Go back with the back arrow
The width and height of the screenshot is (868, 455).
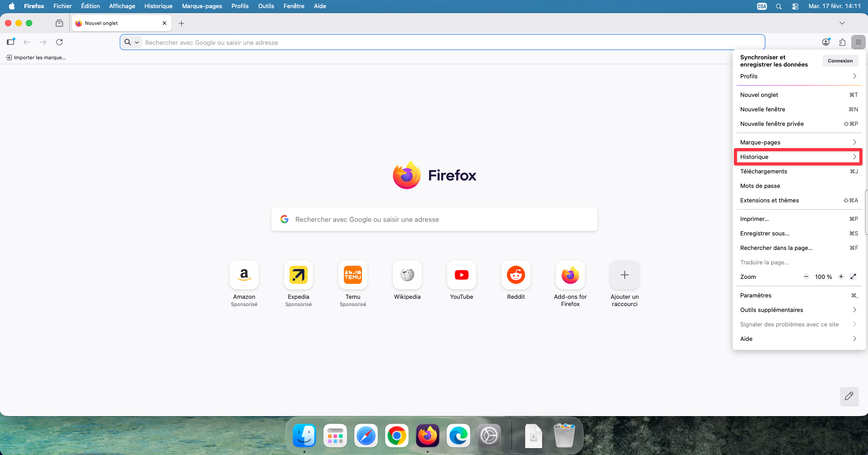(x=27, y=42)
